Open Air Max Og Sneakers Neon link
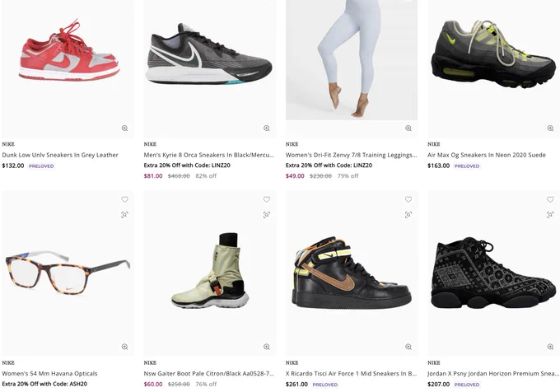This screenshot has width=560, height=392. 487,155
